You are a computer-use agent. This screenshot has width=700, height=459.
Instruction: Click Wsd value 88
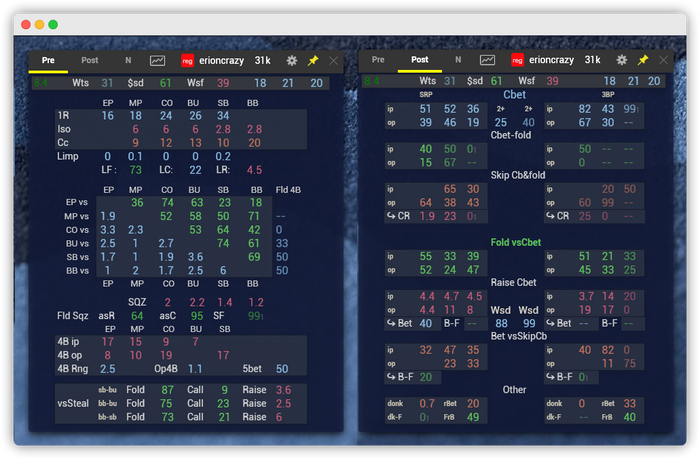pyautogui.click(x=501, y=323)
